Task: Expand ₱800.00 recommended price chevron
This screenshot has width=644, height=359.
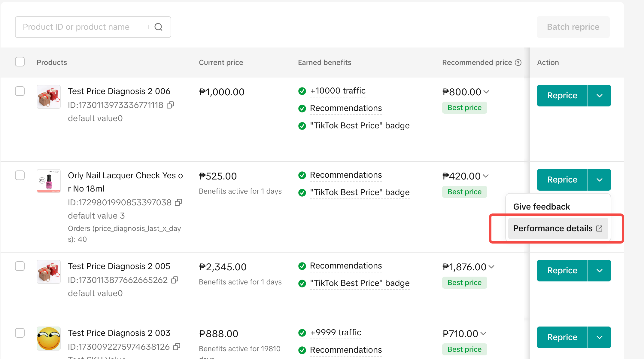Action: tap(487, 92)
